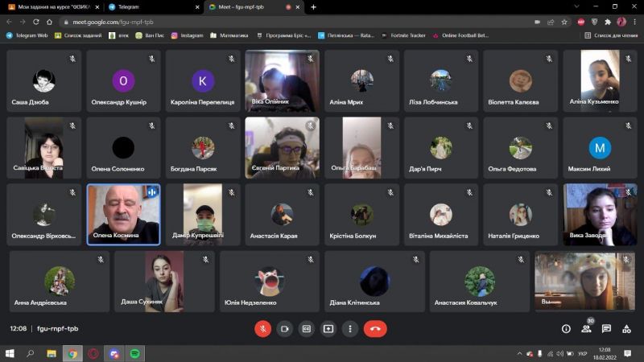
Task: Open the Список для чтения reading list
Action: 611,35
